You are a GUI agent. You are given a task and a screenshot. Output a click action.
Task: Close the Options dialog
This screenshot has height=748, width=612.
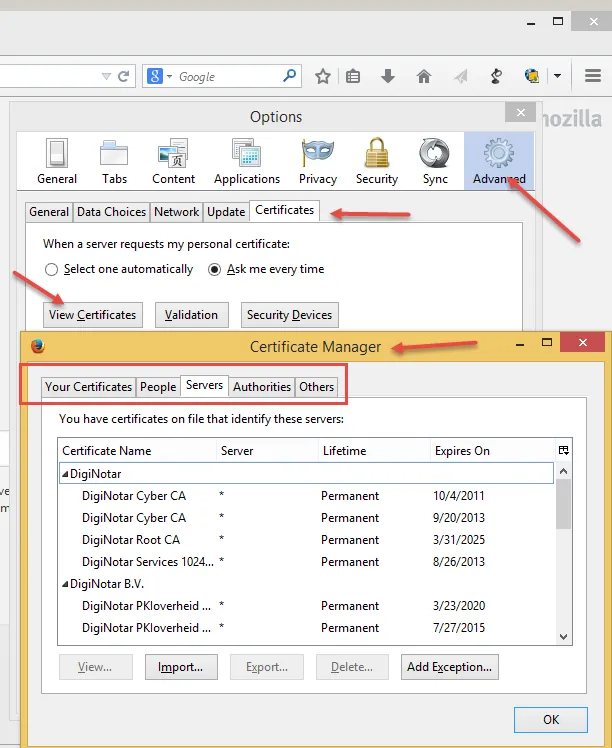click(x=520, y=113)
